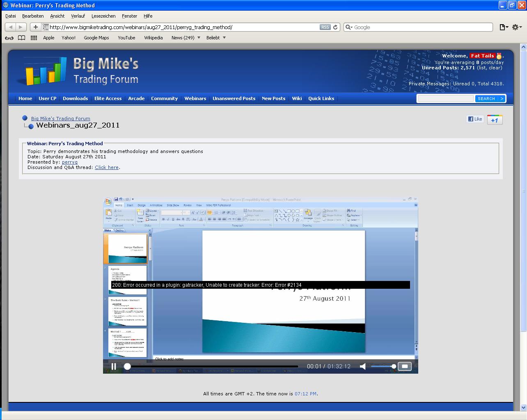Viewport: 527px width, 420px height.
Task: Open Webinars in the forum navbar
Action: point(195,98)
